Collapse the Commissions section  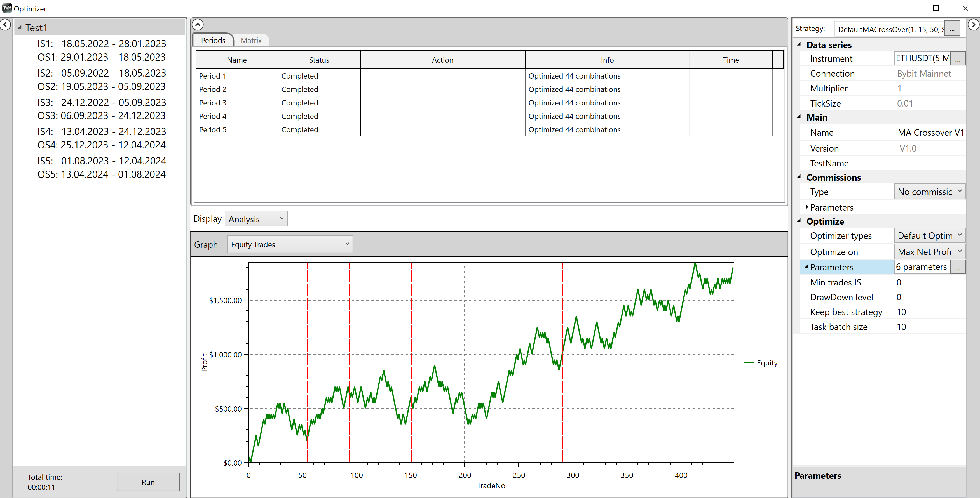pos(799,177)
